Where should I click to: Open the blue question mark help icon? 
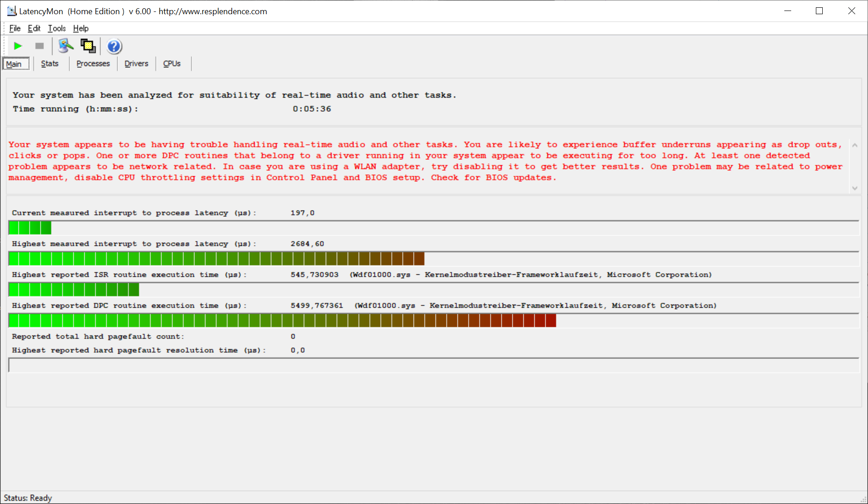pyautogui.click(x=114, y=46)
